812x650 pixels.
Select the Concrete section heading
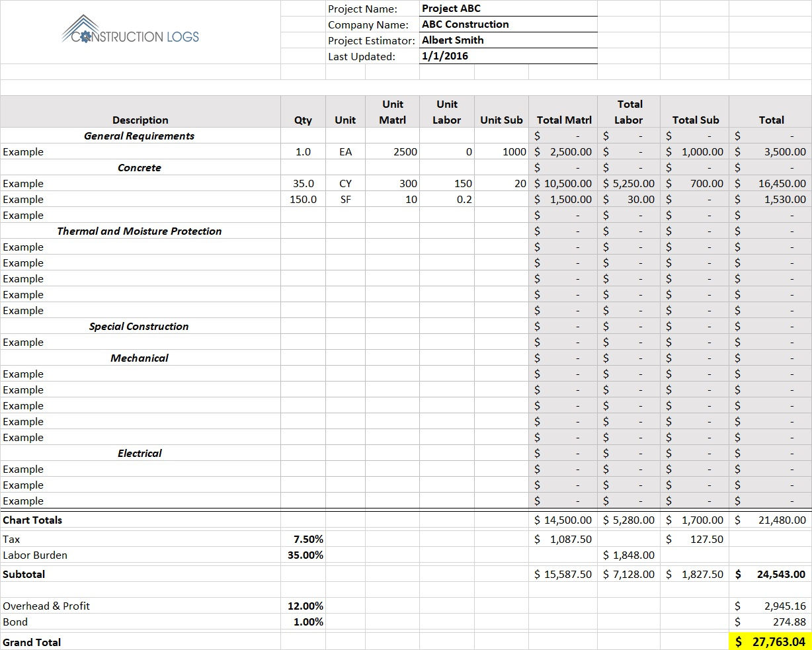[140, 167]
